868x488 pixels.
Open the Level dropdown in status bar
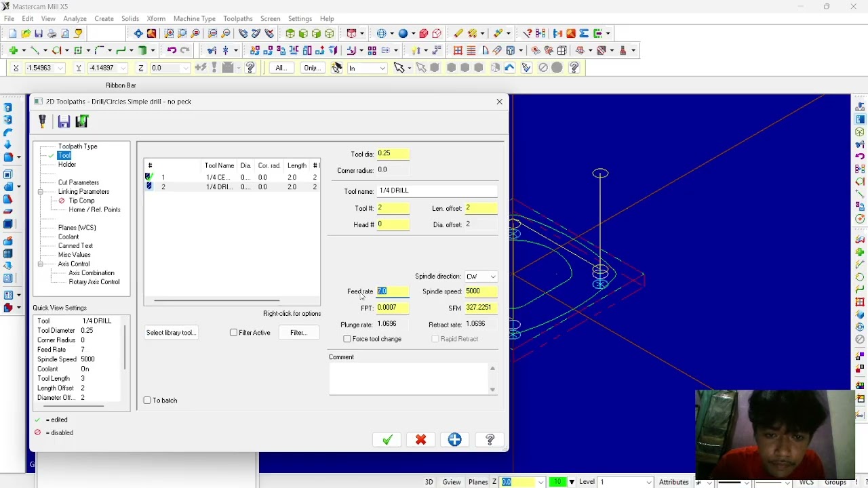coord(649,482)
